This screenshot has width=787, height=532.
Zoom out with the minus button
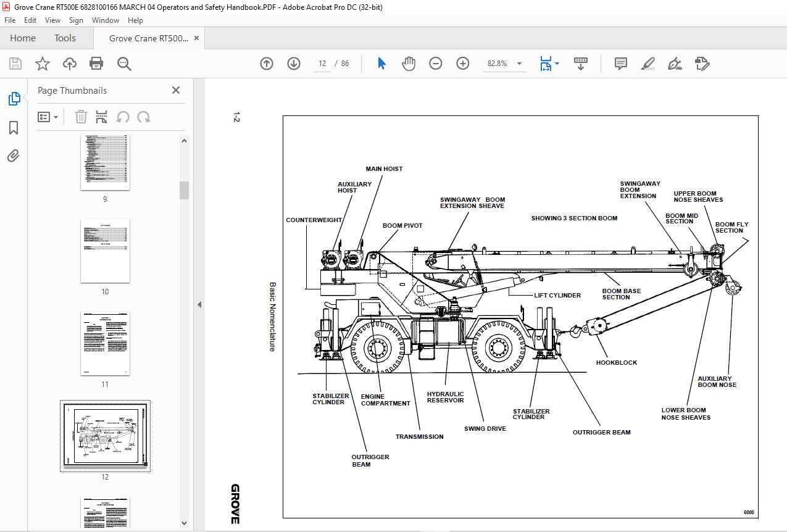pos(436,64)
